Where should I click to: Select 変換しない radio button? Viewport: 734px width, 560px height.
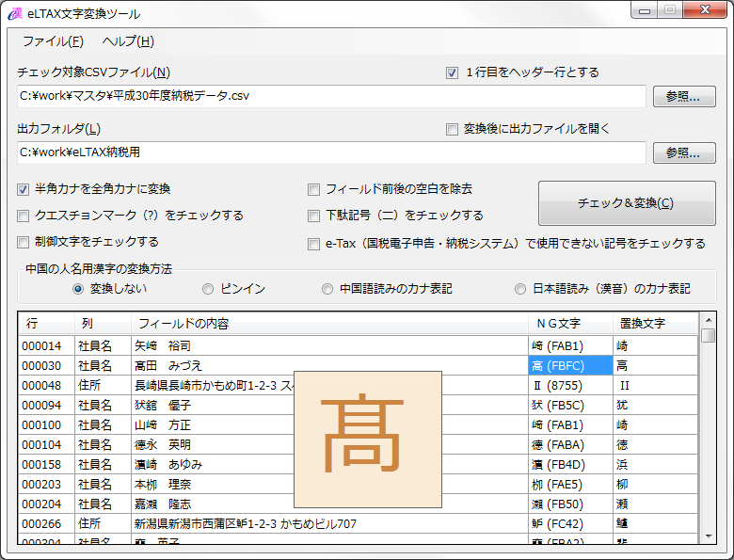coord(78,289)
